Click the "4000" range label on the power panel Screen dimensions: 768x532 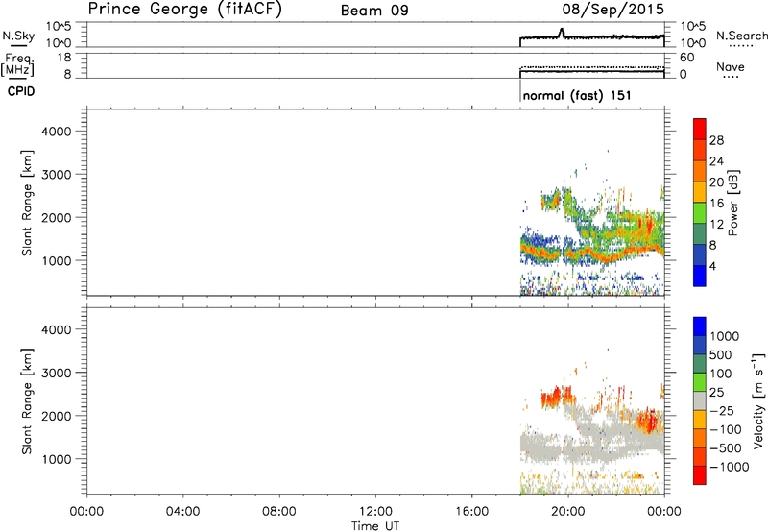point(57,132)
